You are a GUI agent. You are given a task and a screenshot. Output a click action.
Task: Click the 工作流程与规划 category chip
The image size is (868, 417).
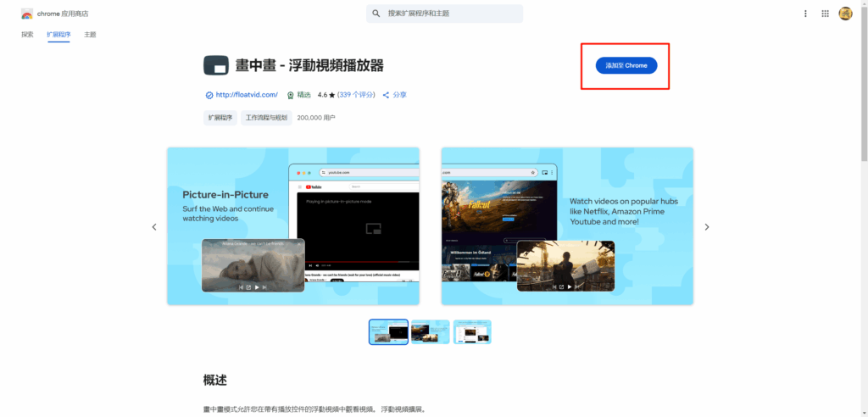click(266, 118)
